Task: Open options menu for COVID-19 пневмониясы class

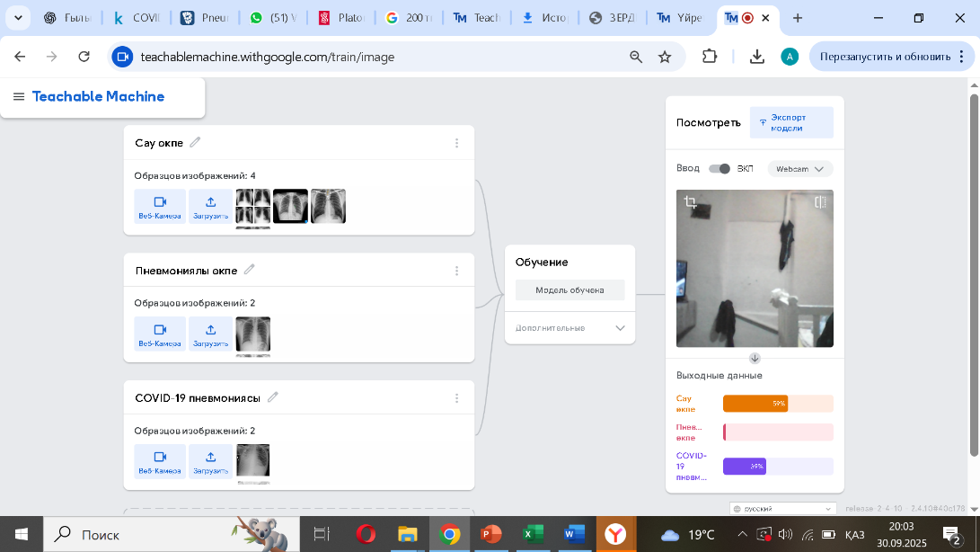Action: (457, 398)
